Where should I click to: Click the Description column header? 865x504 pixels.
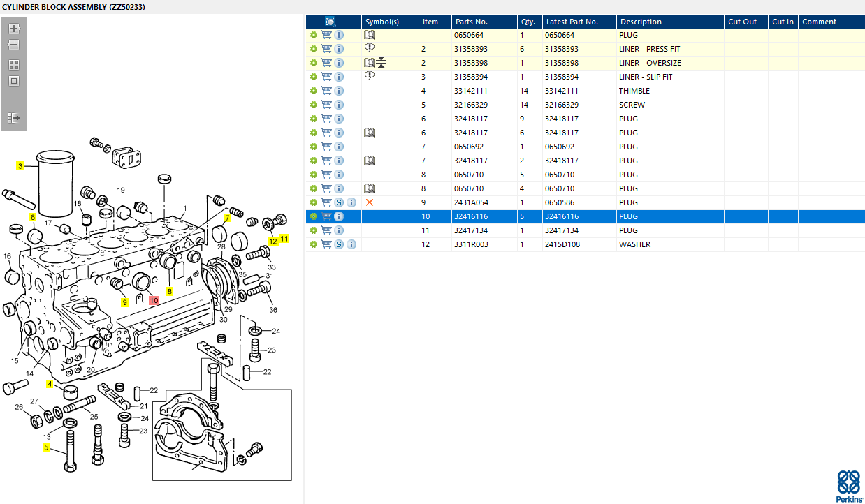click(670, 22)
